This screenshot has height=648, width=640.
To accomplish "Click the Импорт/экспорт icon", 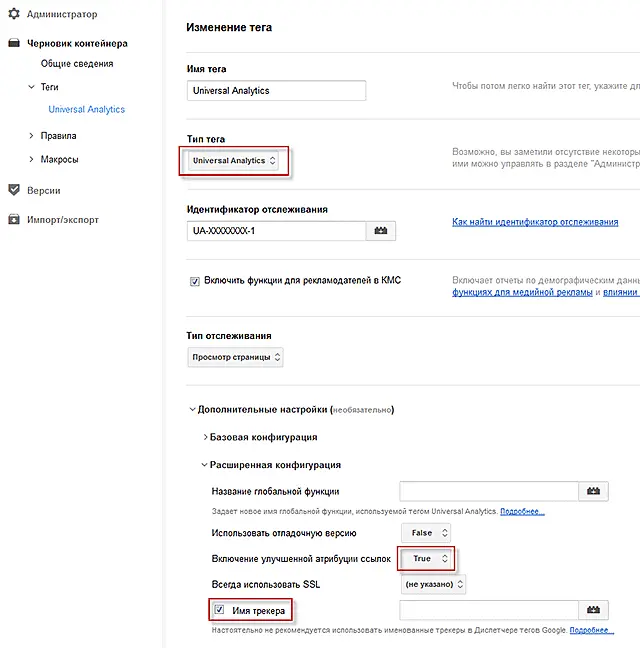I will click(x=14, y=220).
